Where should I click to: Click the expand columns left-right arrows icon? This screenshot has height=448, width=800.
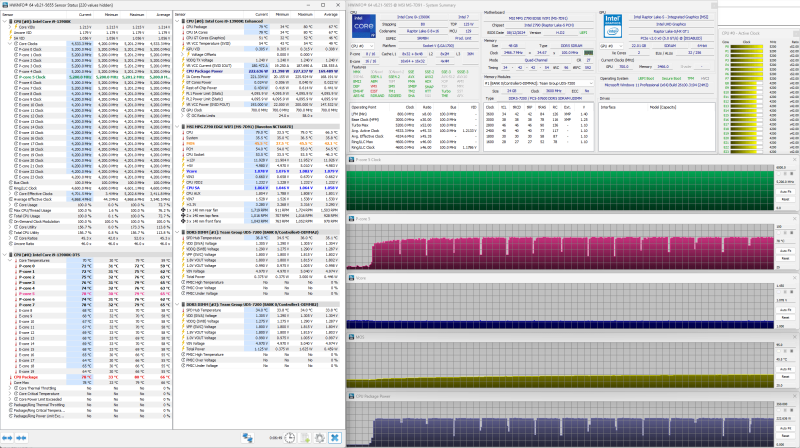[7, 438]
